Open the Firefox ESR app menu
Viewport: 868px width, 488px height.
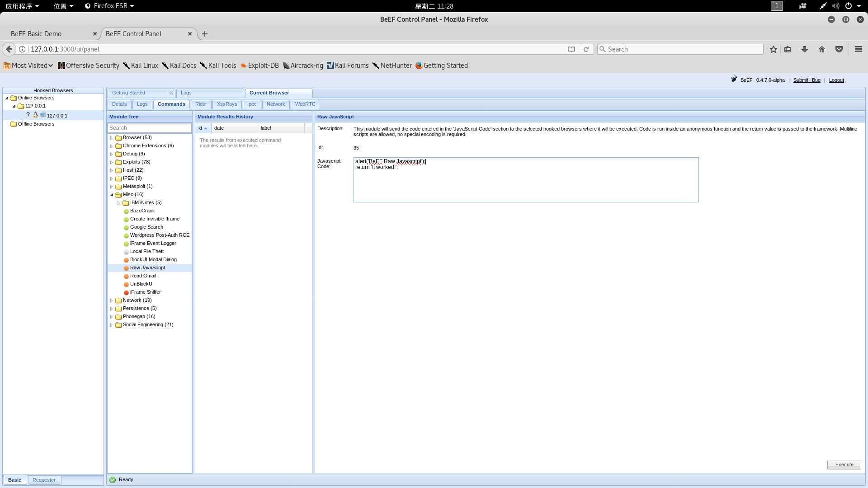click(109, 6)
